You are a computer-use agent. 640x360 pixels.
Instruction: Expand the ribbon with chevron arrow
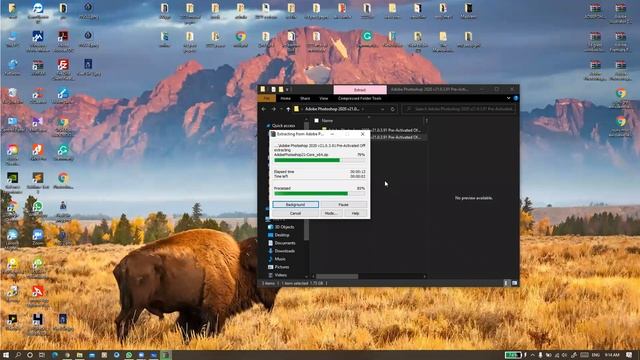coord(509,98)
